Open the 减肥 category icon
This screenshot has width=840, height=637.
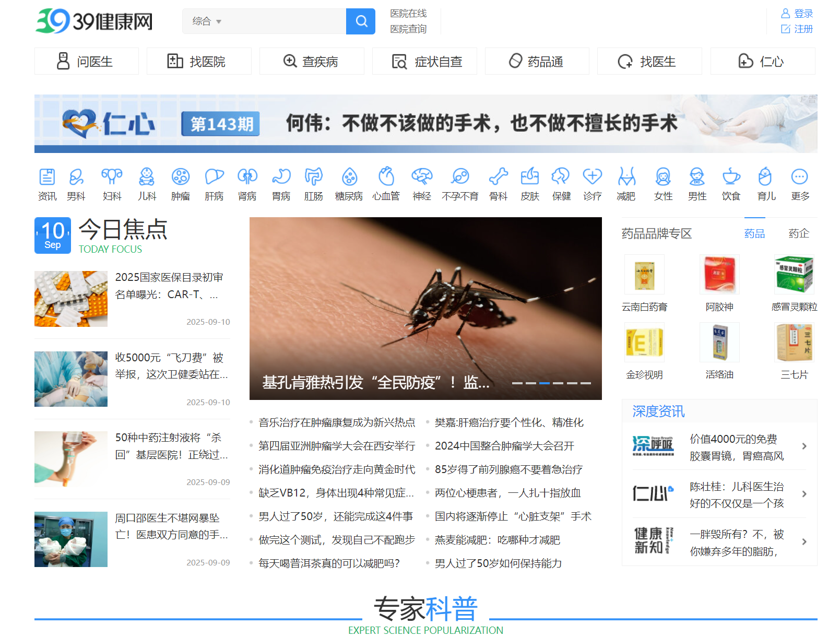click(x=626, y=178)
